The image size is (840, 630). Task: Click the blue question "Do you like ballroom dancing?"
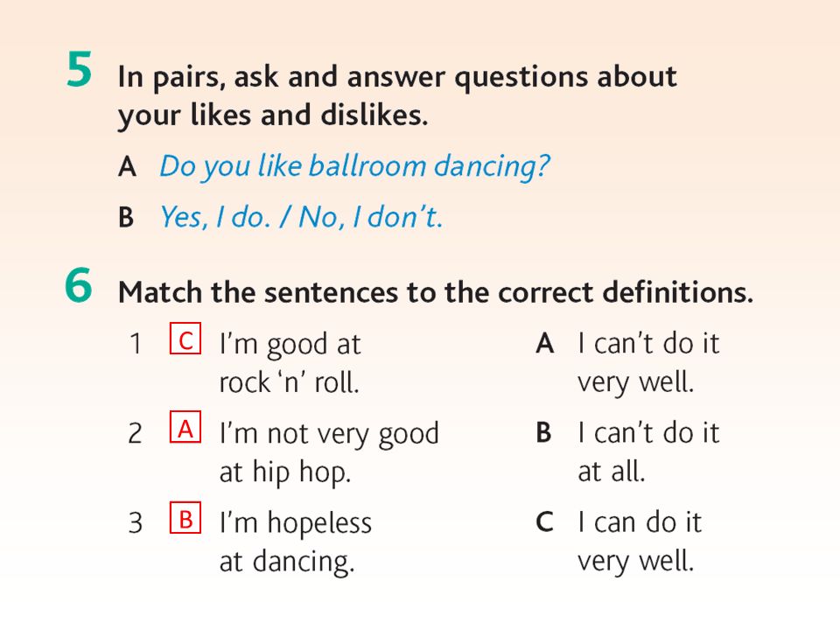pyautogui.click(x=354, y=166)
